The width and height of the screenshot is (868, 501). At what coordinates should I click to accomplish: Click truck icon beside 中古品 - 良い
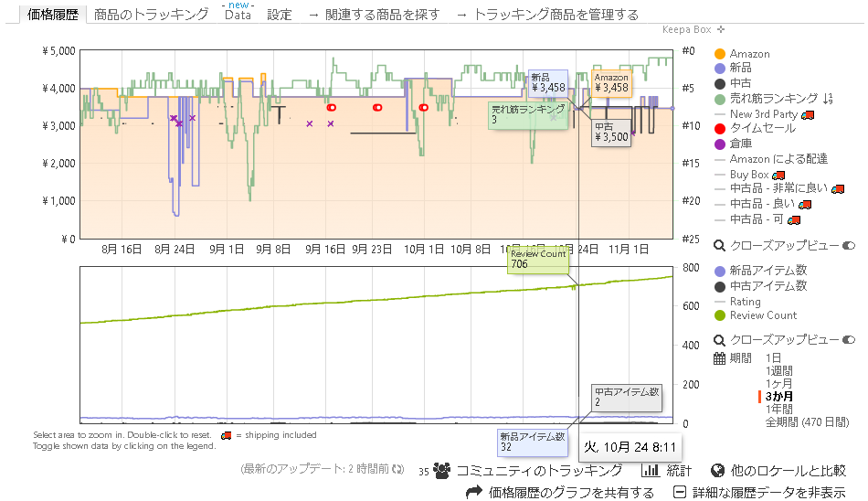tap(805, 205)
